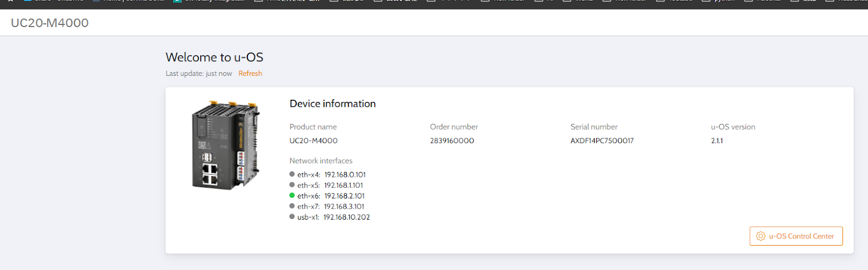Click the eth-x5 gray status dot

point(292,185)
